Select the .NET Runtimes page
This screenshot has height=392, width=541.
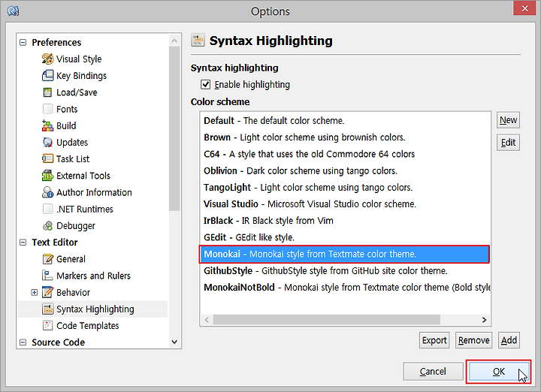click(85, 209)
